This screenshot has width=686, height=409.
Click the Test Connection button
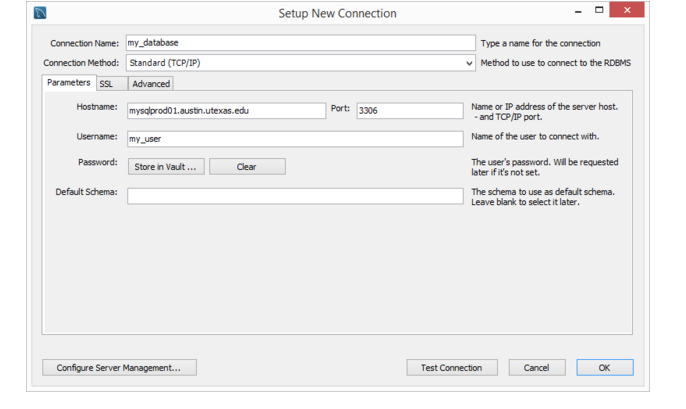point(452,367)
